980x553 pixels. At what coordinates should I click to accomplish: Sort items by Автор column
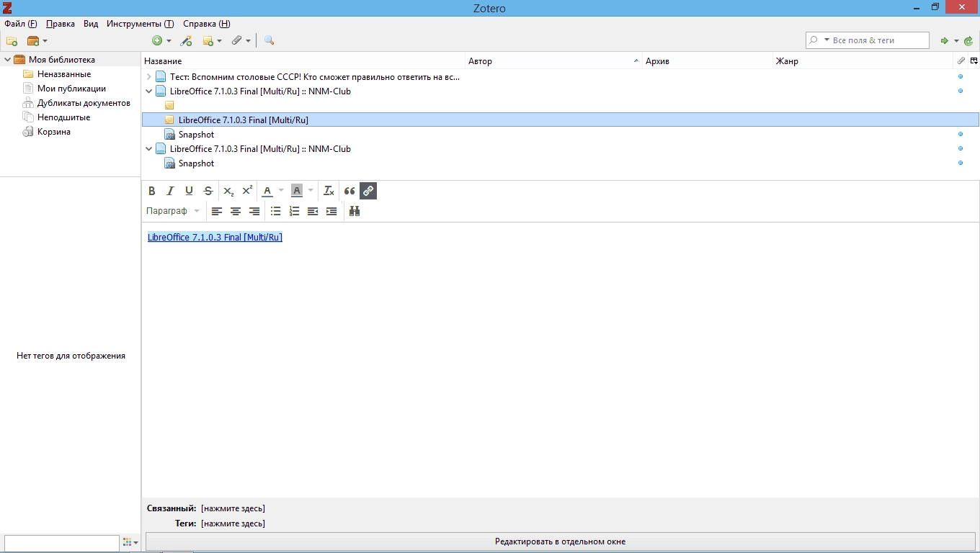pyautogui.click(x=554, y=61)
